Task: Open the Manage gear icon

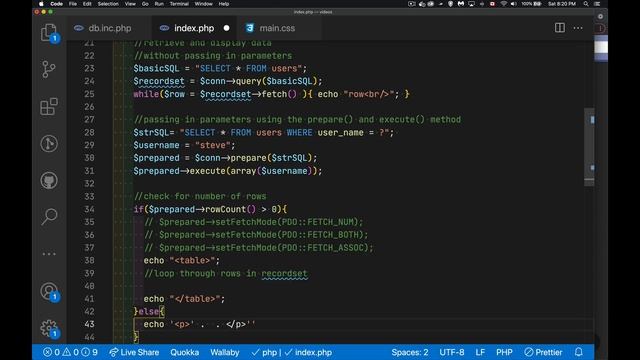Action: [49, 328]
